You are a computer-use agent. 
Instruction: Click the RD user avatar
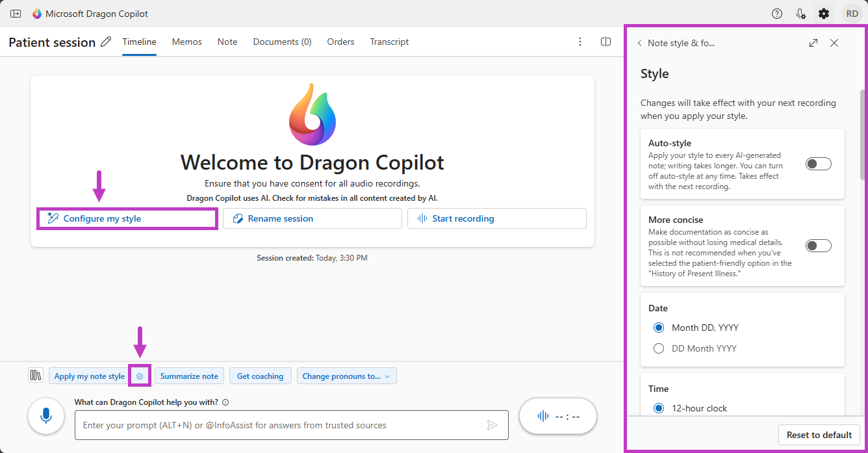pyautogui.click(x=852, y=13)
